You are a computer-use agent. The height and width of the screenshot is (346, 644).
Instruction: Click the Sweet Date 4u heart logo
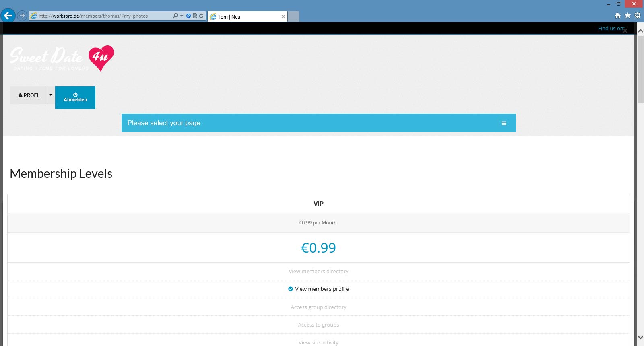coord(101,58)
